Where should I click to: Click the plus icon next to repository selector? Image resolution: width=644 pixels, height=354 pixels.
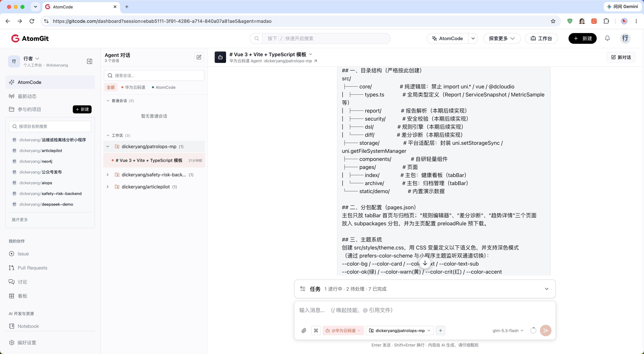[x=441, y=331]
